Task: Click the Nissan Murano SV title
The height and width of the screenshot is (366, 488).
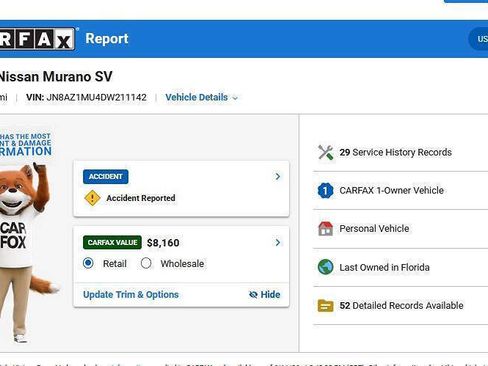Action: 55,77
